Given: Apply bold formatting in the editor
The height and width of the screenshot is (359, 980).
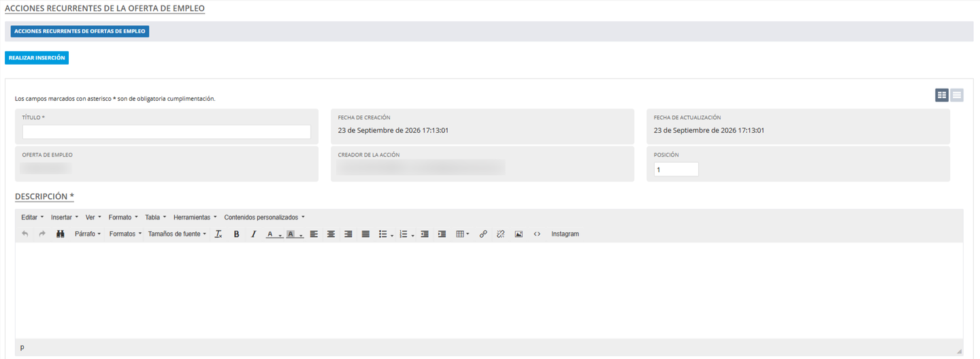Looking at the screenshot, I should click(x=237, y=234).
